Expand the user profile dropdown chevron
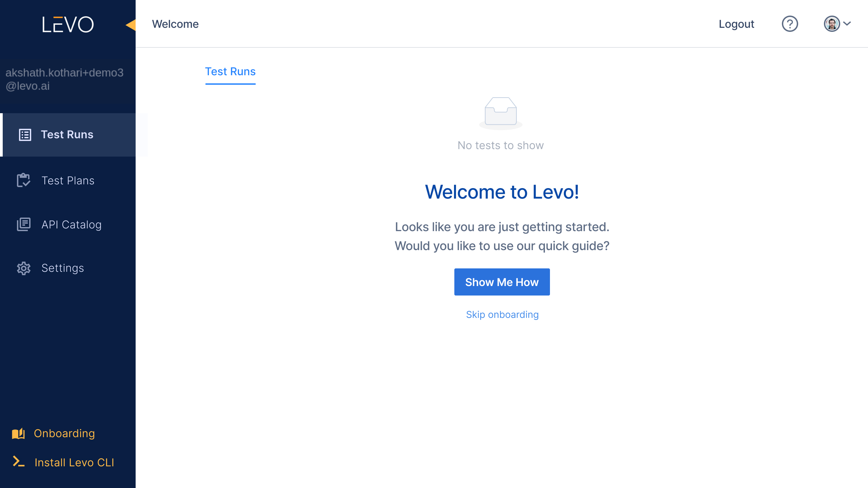Viewport: 868px width, 488px height. 847,24
